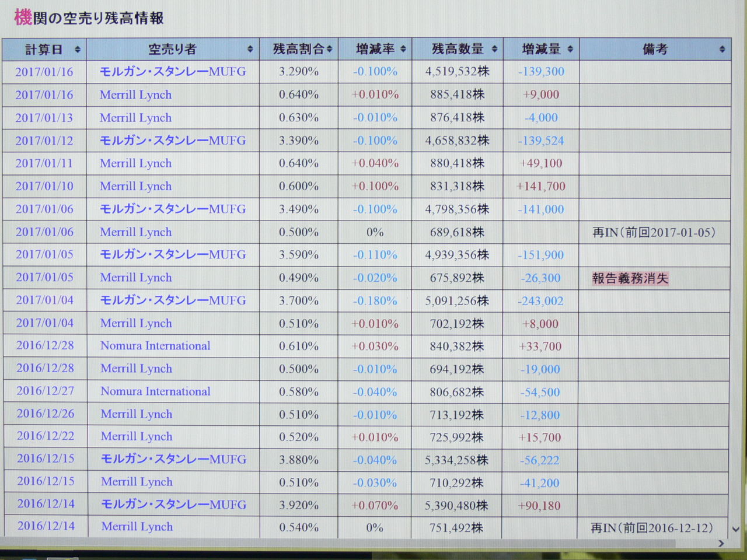The image size is (747, 560).
Task: Select the 3.700% balance ratio cell
Action: click(x=299, y=301)
